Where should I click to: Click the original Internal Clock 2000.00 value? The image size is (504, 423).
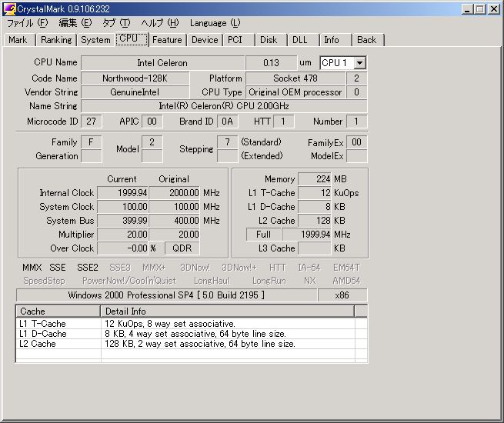[x=174, y=193]
